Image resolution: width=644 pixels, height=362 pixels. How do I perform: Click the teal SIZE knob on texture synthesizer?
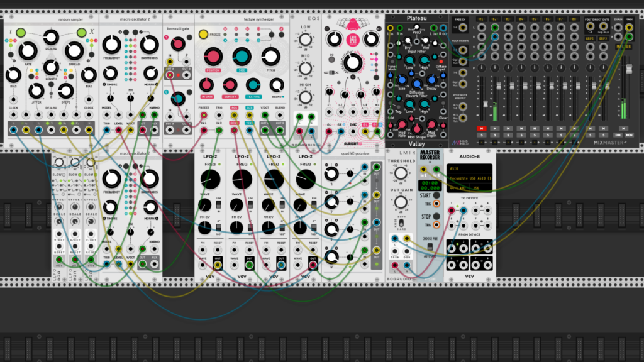pyautogui.click(x=241, y=57)
